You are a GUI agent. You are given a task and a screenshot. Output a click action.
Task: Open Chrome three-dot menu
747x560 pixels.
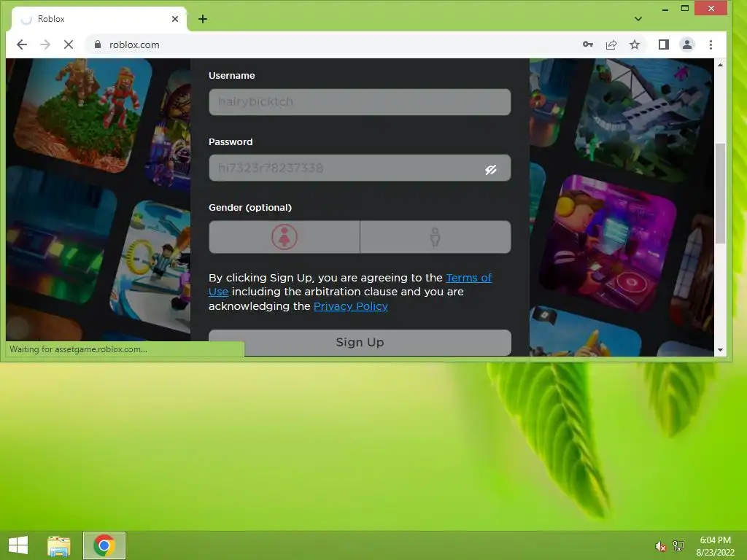tap(711, 44)
